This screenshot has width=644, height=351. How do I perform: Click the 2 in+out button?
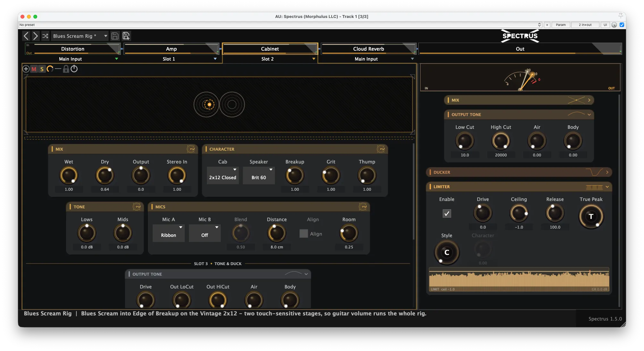(585, 25)
